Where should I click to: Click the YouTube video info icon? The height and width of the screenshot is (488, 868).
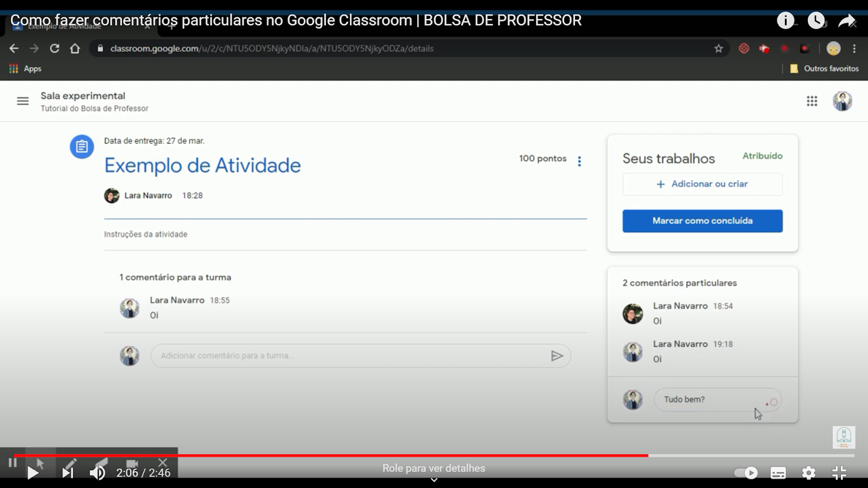[x=785, y=21]
